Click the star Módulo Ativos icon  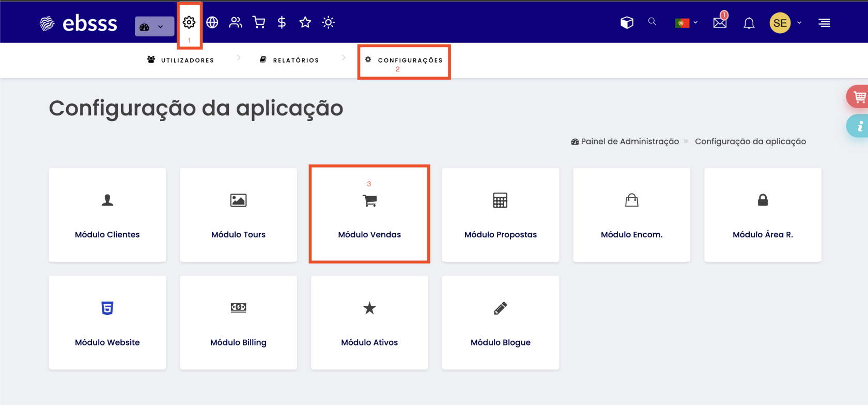(369, 308)
